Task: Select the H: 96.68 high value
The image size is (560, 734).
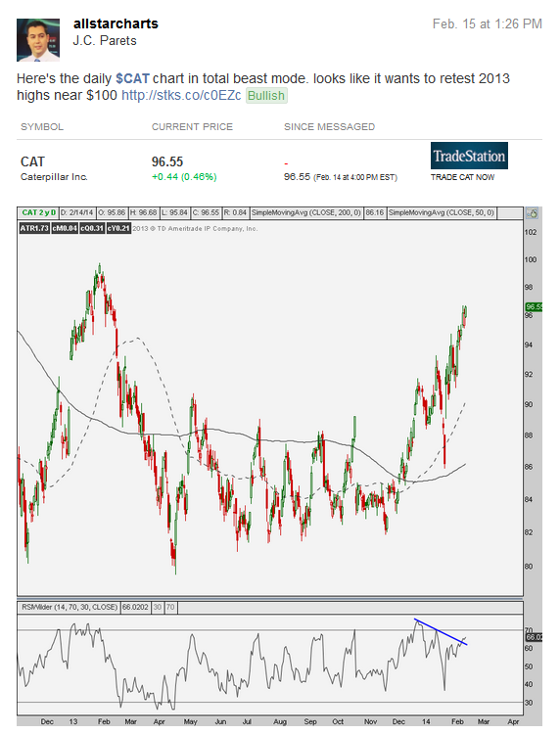Action: tap(143, 212)
